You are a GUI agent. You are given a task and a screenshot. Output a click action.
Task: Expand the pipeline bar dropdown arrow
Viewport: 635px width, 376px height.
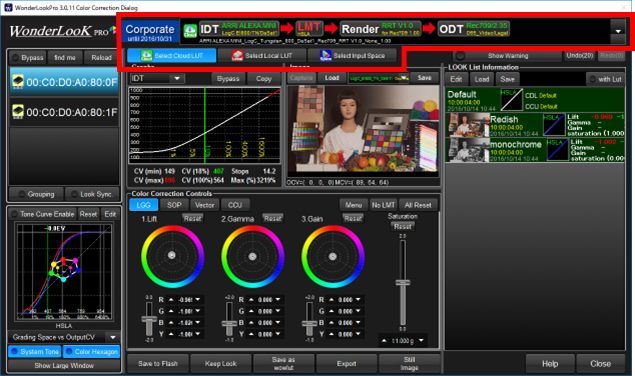(x=618, y=31)
